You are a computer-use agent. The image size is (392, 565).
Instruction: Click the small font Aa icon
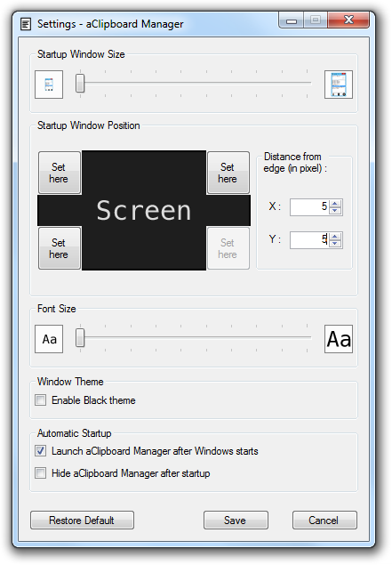(x=49, y=339)
